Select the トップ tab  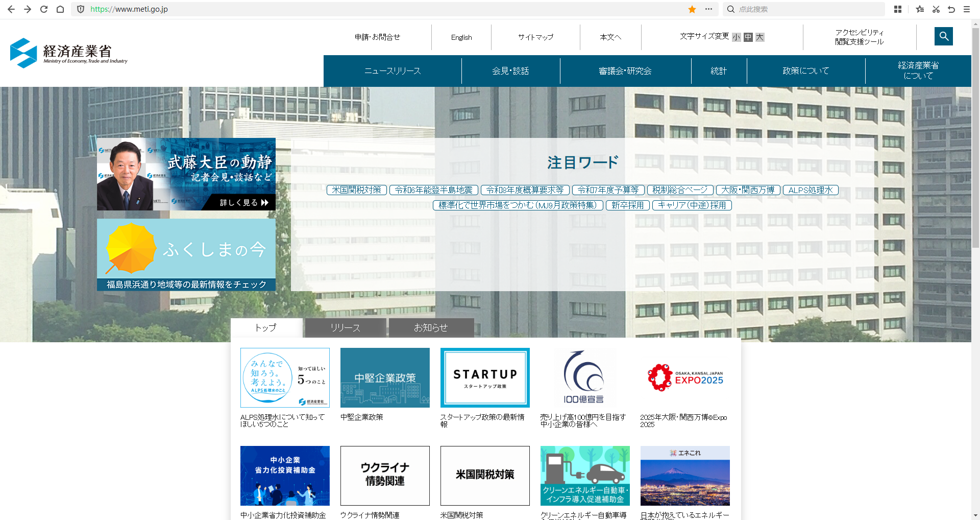[x=266, y=328]
